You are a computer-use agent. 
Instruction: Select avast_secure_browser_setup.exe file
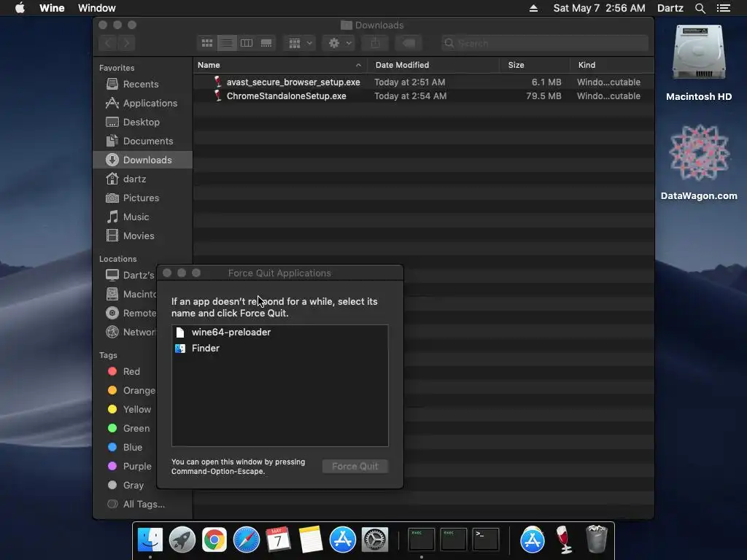tap(423, 82)
